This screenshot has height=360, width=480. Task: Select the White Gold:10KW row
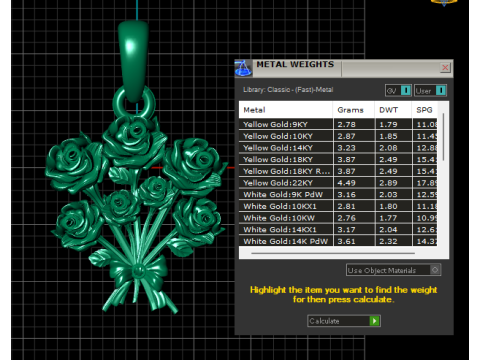338,218
